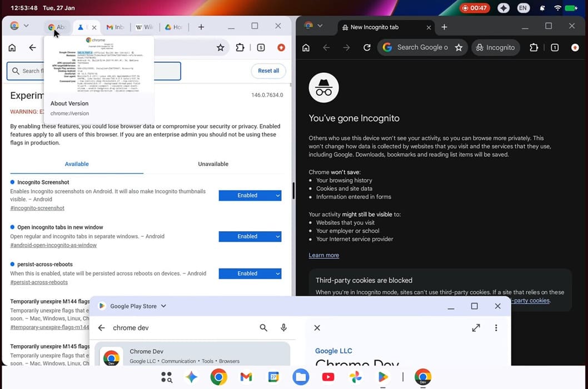Open Google Calendar from the taskbar
The height and width of the screenshot is (389, 588).
(273, 377)
